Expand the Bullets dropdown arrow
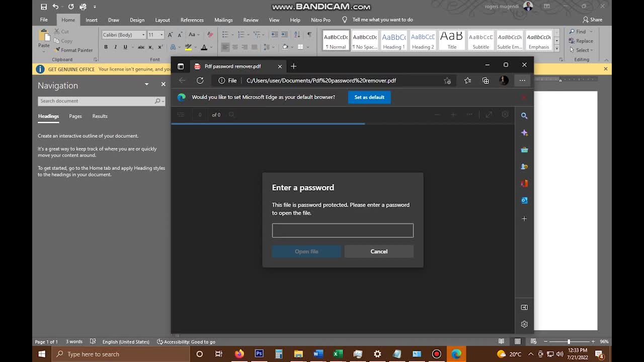This screenshot has width=644, height=362. (232, 35)
